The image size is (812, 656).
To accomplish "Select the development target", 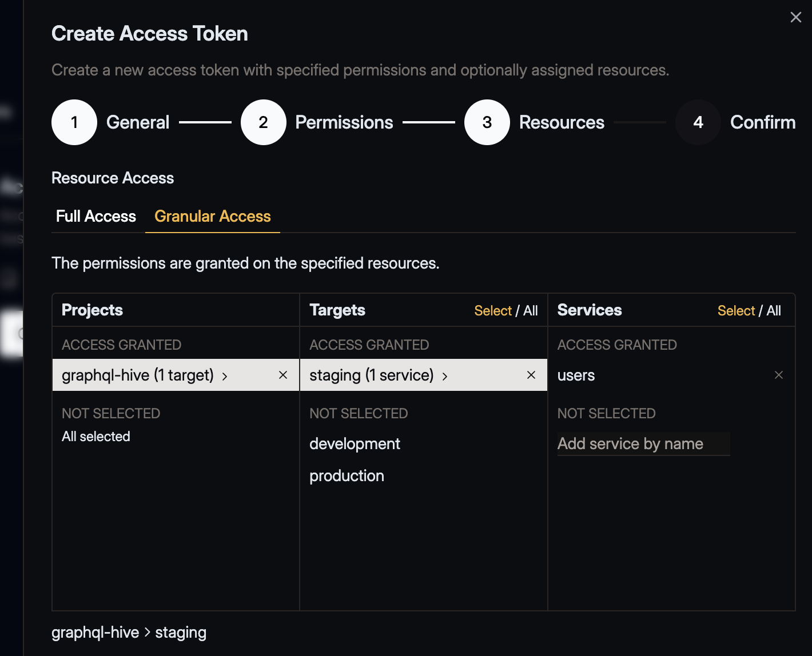I will 355,443.
